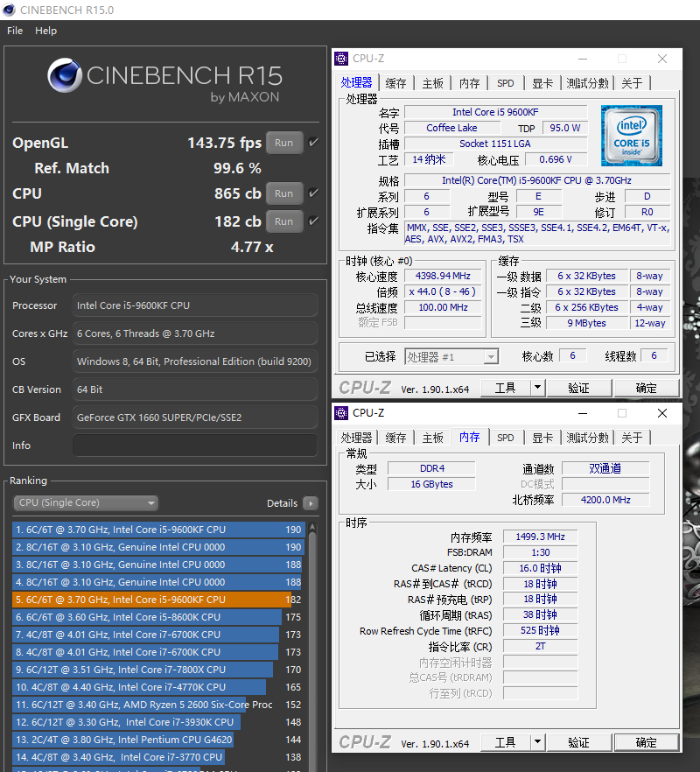Click the 验证 button in CPU-Z
The image size is (700, 772).
click(579, 387)
